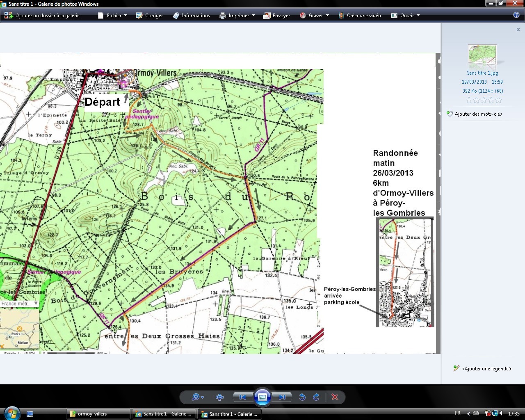This screenshot has height=420, width=525.
Task: Click the time taken 15:59
Action: (497, 82)
